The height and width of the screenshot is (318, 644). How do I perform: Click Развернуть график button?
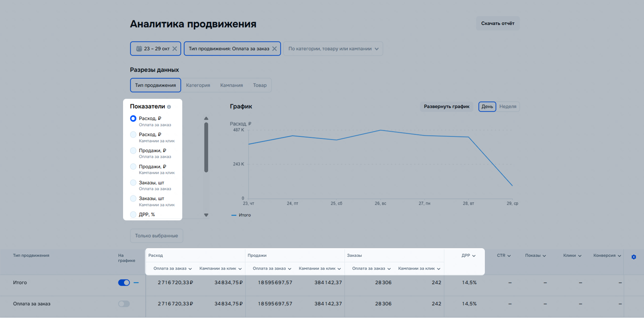pyautogui.click(x=446, y=107)
